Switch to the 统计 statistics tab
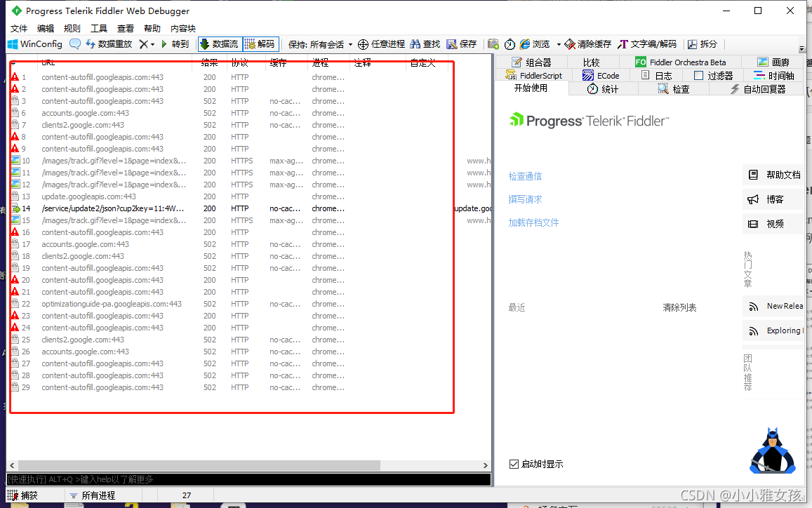The height and width of the screenshot is (508, 812). (x=603, y=89)
